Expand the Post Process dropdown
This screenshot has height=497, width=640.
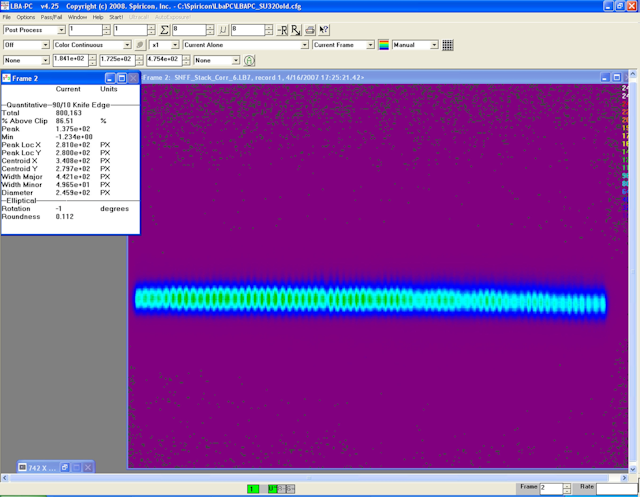pos(61,30)
